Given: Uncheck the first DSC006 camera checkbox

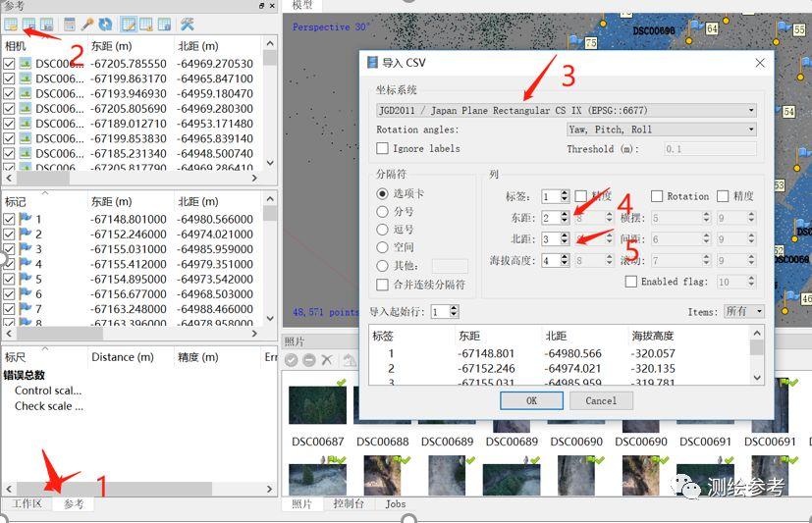Looking at the screenshot, I should coord(9,64).
